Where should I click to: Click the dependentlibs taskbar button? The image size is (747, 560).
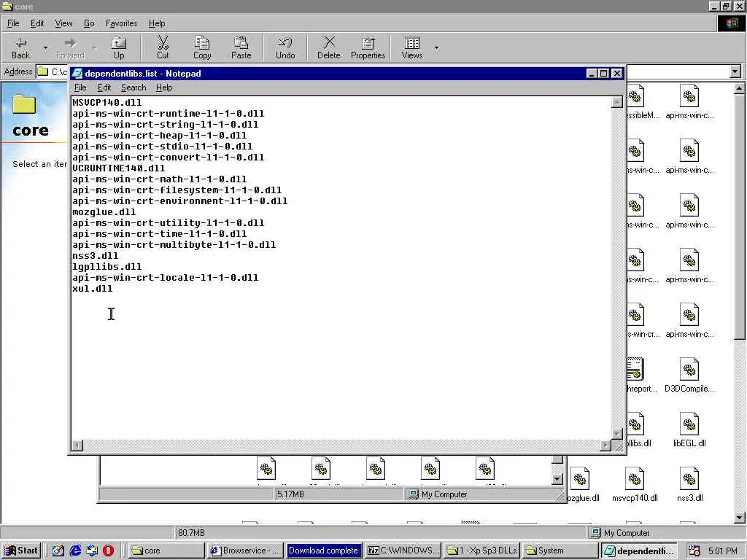(639, 551)
